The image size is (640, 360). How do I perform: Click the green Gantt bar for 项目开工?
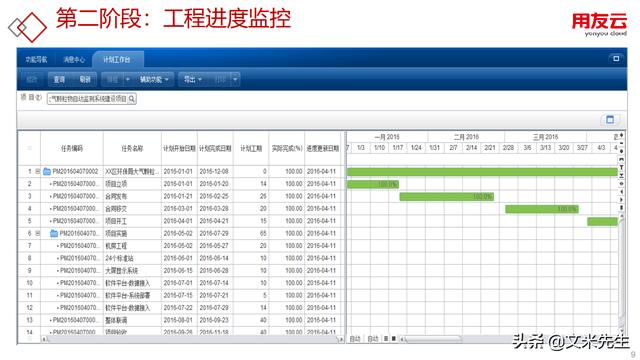(602, 222)
